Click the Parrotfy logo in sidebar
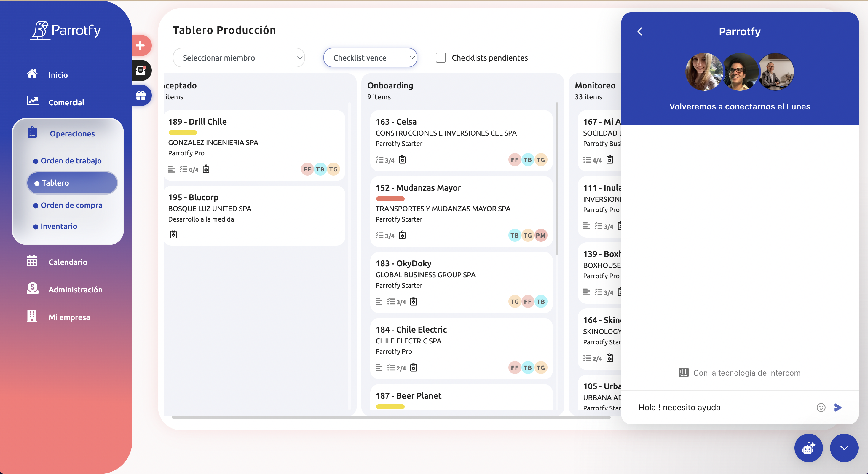This screenshot has width=868, height=474. [66, 30]
